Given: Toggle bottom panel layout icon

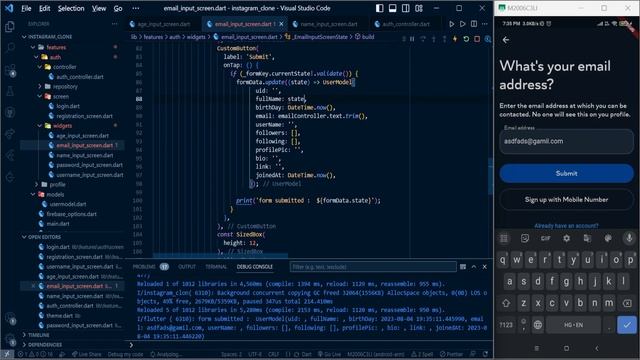Looking at the screenshot, I should (393, 8).
